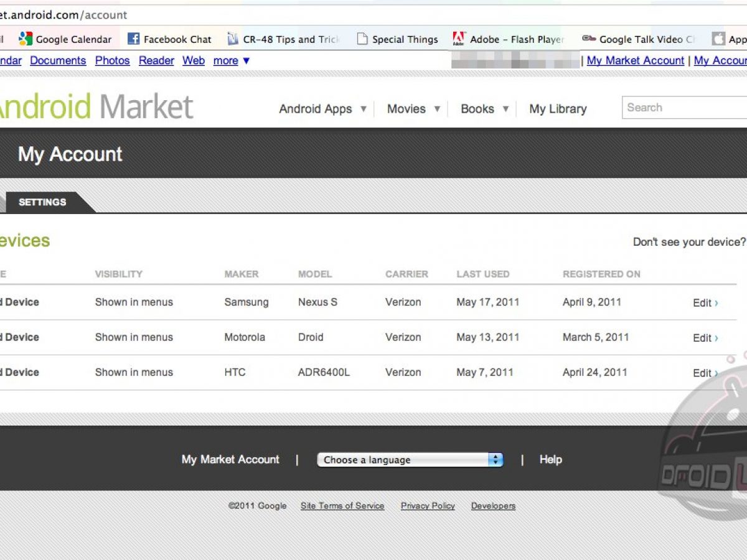The height and width of the screenshot is (560, 747).
Task: Expand the Google bar more menu
Action: pyautogui.click(x=231, y=60)
